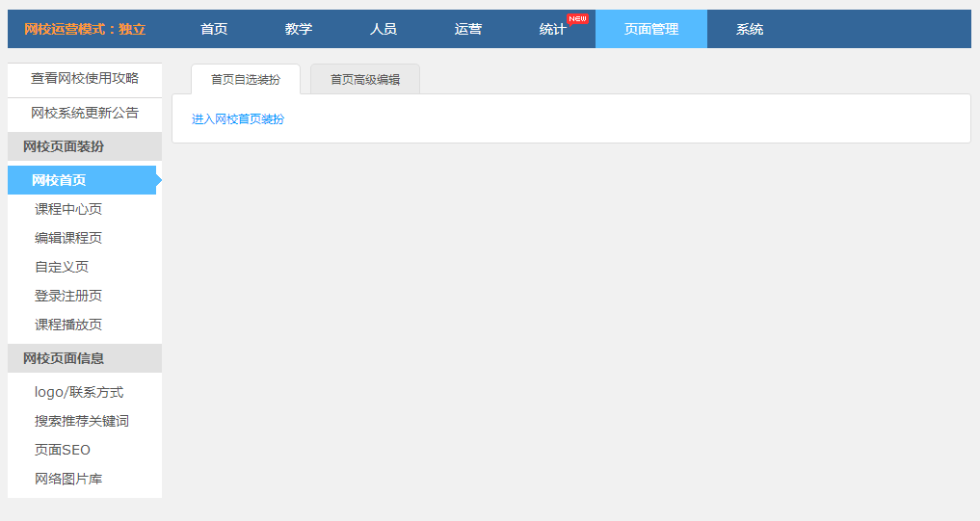980x521 pixels.
Task: Open the 教学 navigation menu
Action: pyautogui.click(x=299, y=29)
